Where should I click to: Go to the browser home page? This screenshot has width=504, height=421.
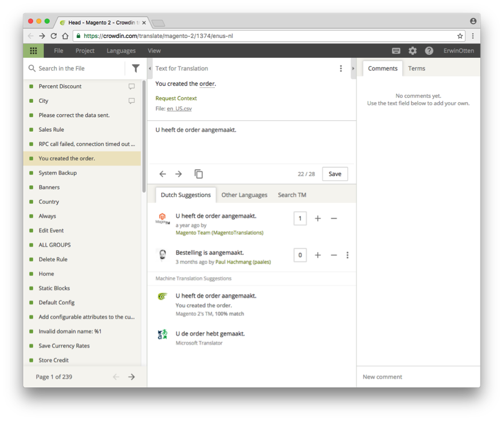point(65,36)
